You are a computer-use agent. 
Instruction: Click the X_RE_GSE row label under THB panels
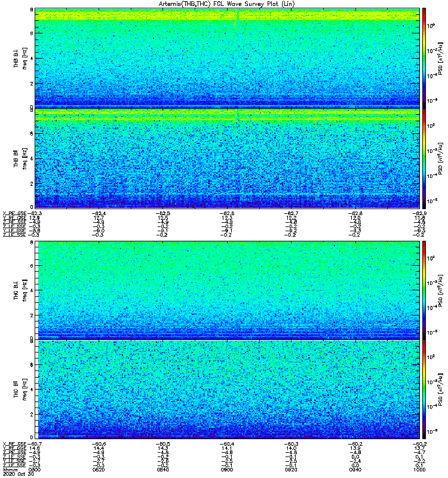pyautogui.click(x=14, y=213)
